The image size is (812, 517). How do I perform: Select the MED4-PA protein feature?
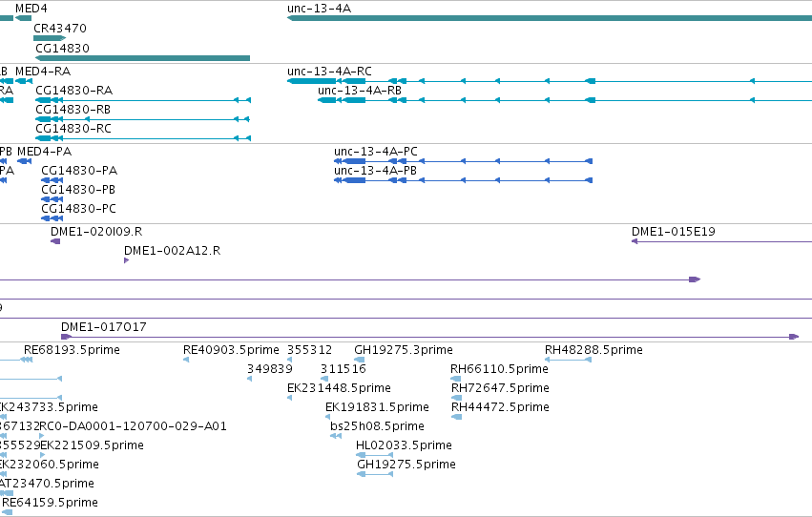tap(25, 161)
